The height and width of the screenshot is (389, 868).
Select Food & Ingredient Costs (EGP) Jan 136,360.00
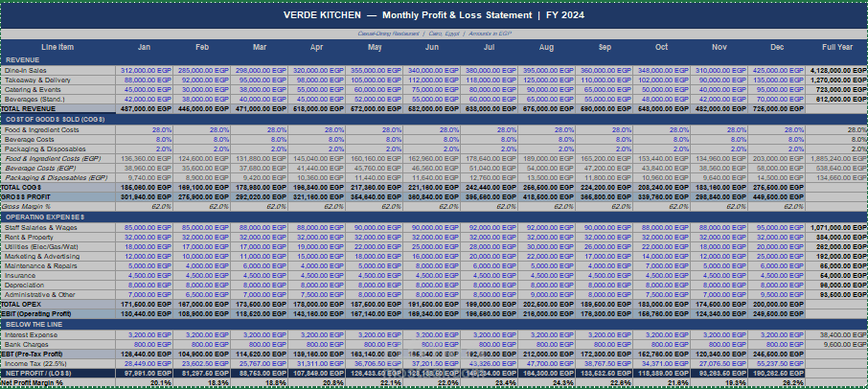point(144,159)
